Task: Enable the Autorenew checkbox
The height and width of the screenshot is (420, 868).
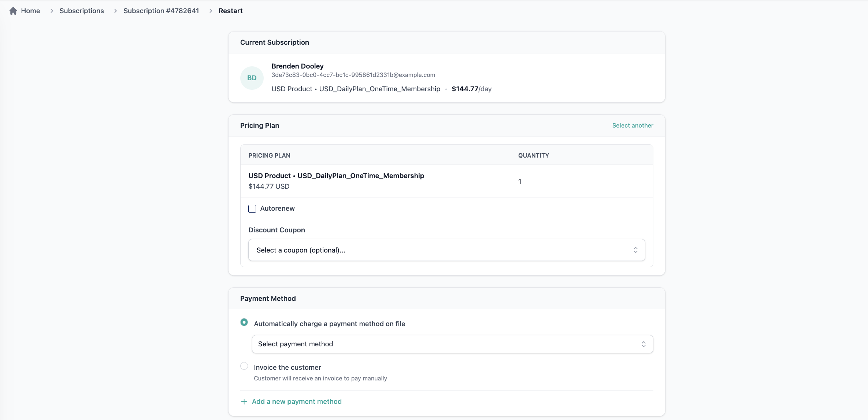Action: (x=252, y=209)
